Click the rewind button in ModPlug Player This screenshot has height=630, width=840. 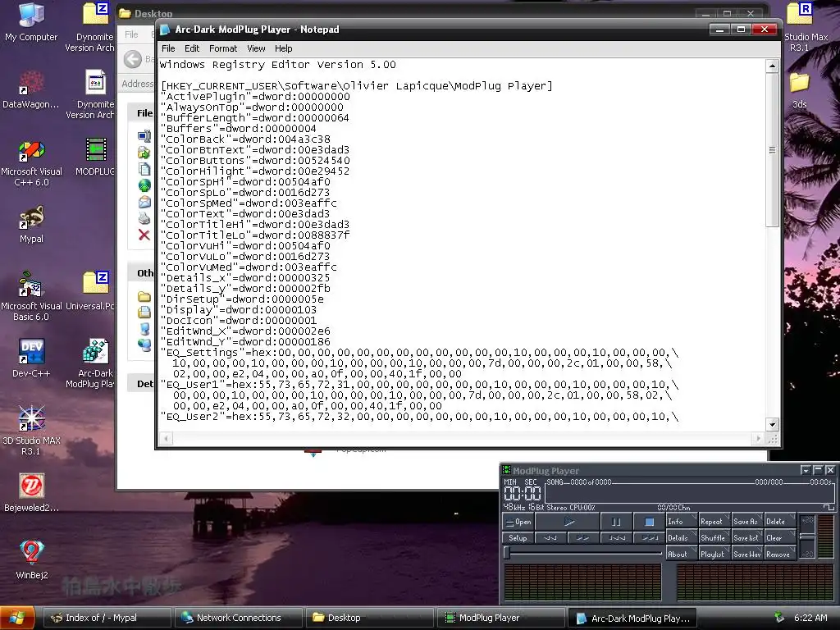[x=550, y=538]
